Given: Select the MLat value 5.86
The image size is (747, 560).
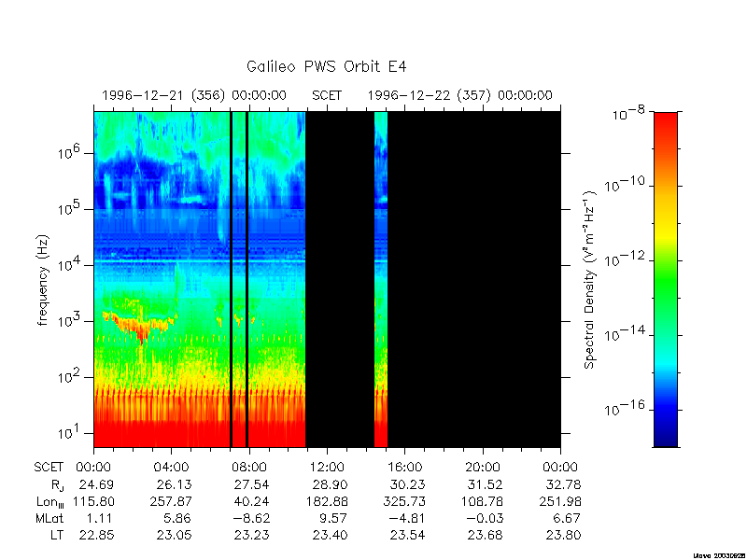Looking at the screenshot, I should 177,518.
